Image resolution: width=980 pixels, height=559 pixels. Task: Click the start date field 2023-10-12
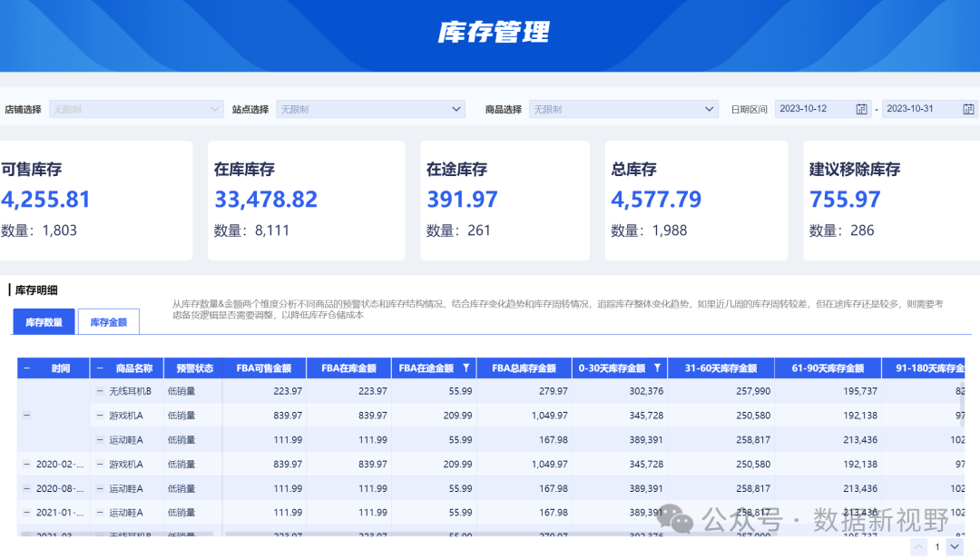pyautogui.click(x=813, y=109)
